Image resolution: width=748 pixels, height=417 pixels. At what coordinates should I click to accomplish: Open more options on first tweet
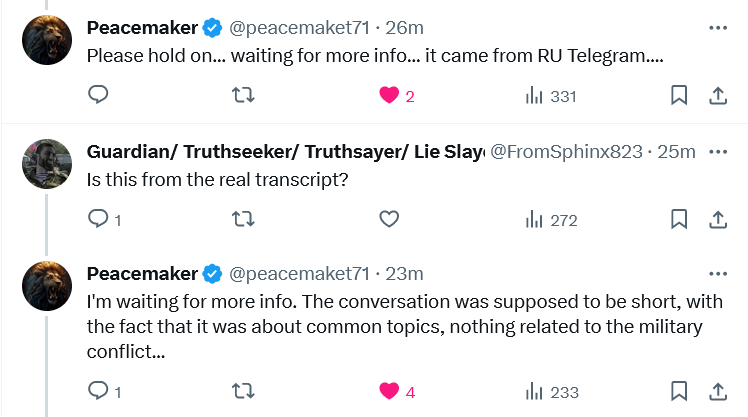[x=717, y=28]
